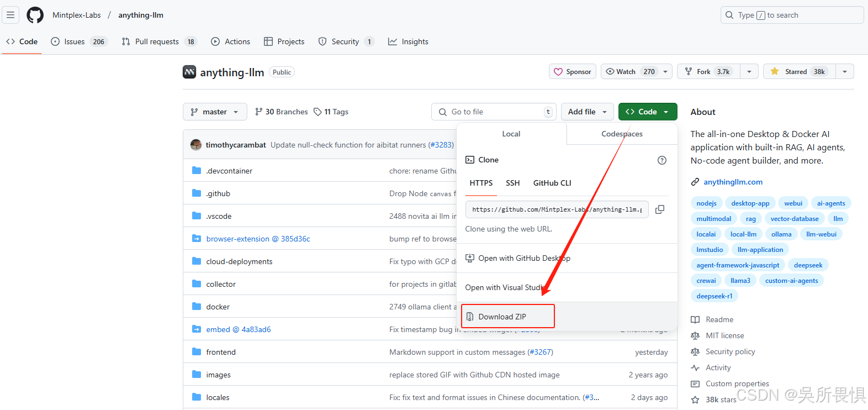This screenshot has width=868, height=410.
Task: Open the Insights tab
Action: pos(408,41)
